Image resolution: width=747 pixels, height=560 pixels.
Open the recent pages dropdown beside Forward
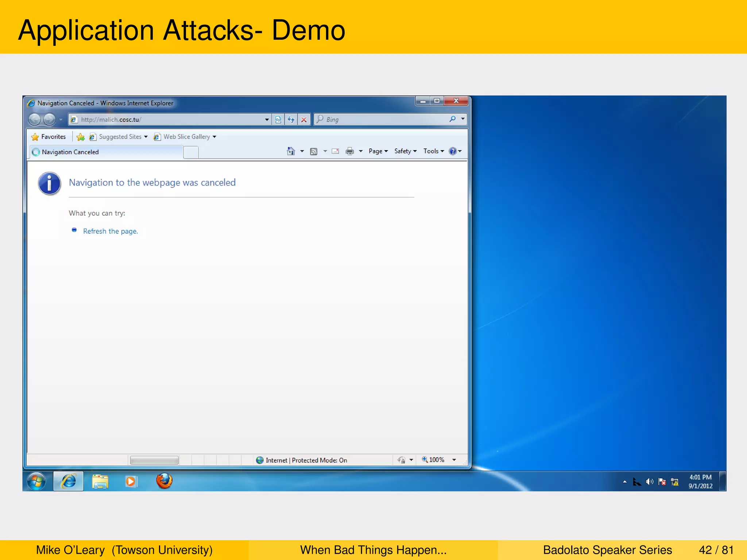click(61, 120)
